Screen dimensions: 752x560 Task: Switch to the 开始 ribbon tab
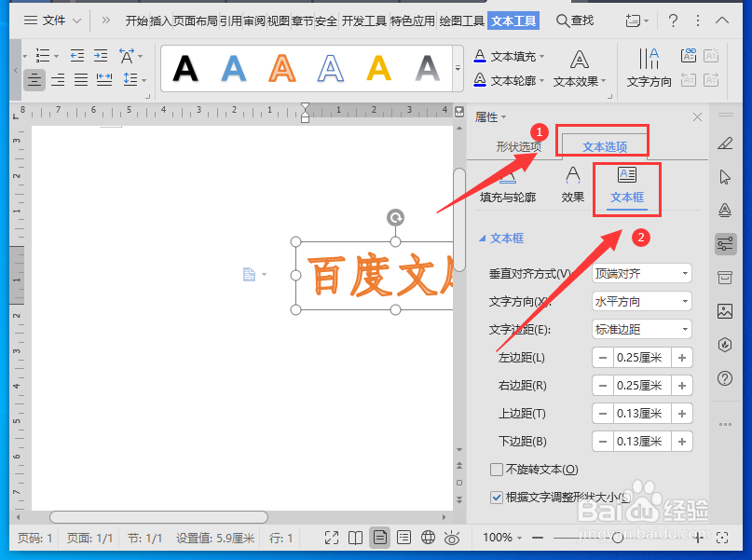pos(136,21)
